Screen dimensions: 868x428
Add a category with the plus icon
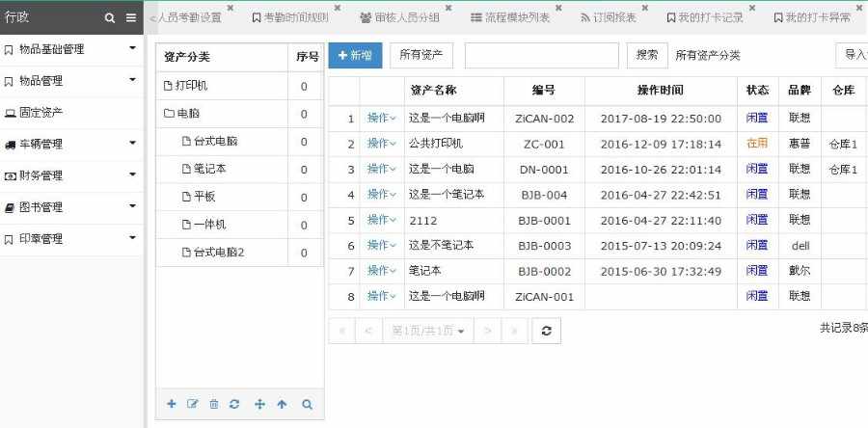point(171,404)
